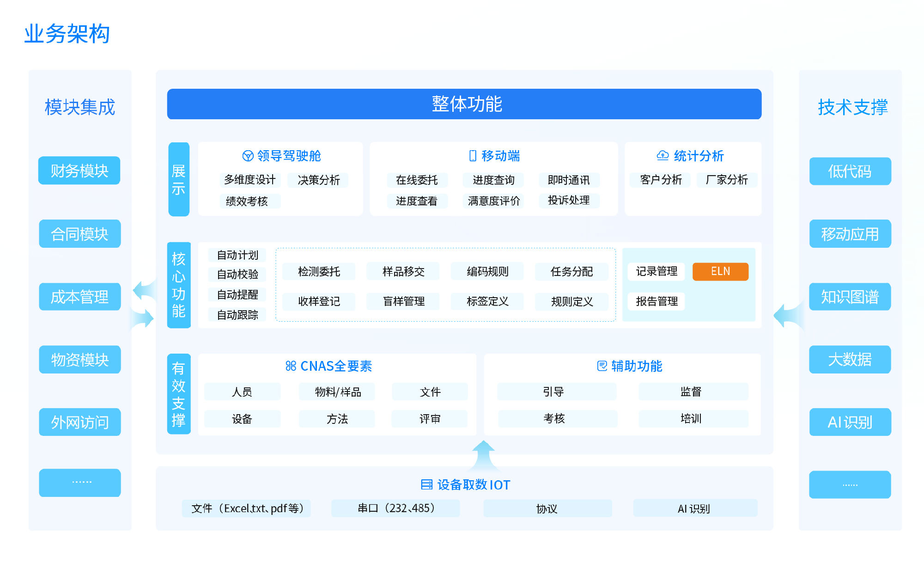The height and width of the screenshot is (563, 924).
Task: Click the cloud icon beside 统计分析
Action: 663,156
